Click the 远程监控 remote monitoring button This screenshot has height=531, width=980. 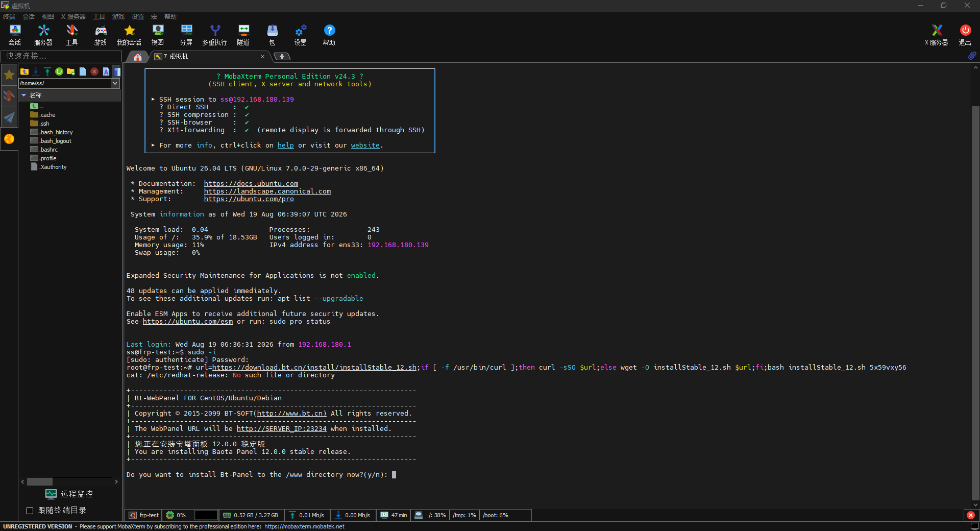coord(69,494)
